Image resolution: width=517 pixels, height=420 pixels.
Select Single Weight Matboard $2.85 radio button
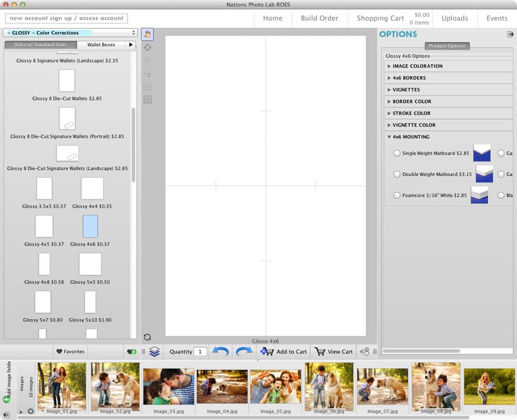point(397,153)
